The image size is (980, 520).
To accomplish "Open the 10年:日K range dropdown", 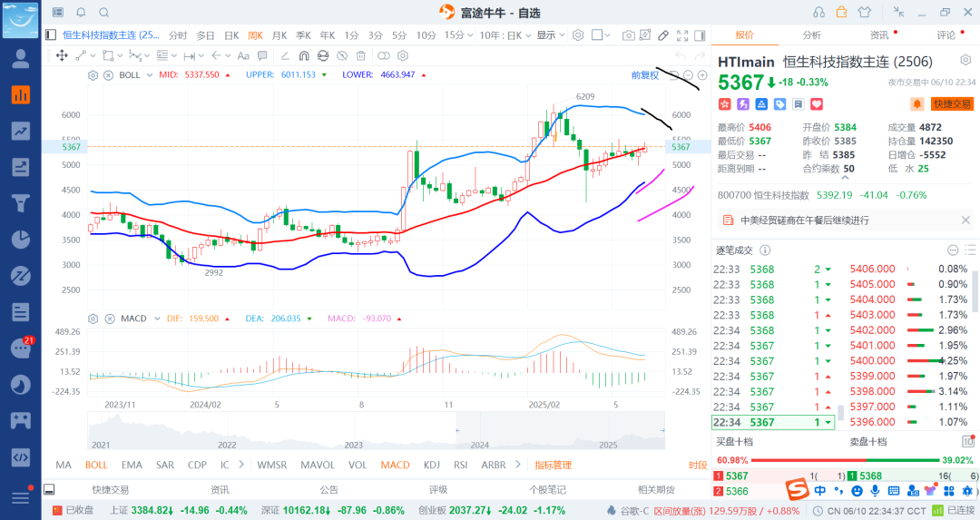I will click(x=505, y=35).
